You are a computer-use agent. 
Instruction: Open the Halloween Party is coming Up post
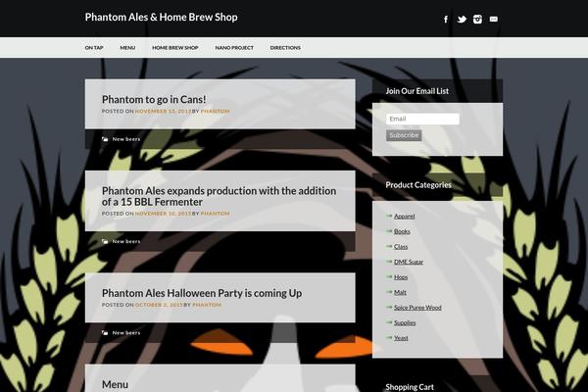coord(202,293)
